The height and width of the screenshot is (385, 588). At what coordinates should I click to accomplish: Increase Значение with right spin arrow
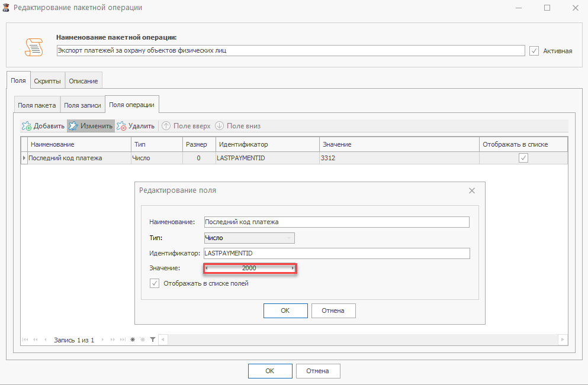tap(293, 268)
